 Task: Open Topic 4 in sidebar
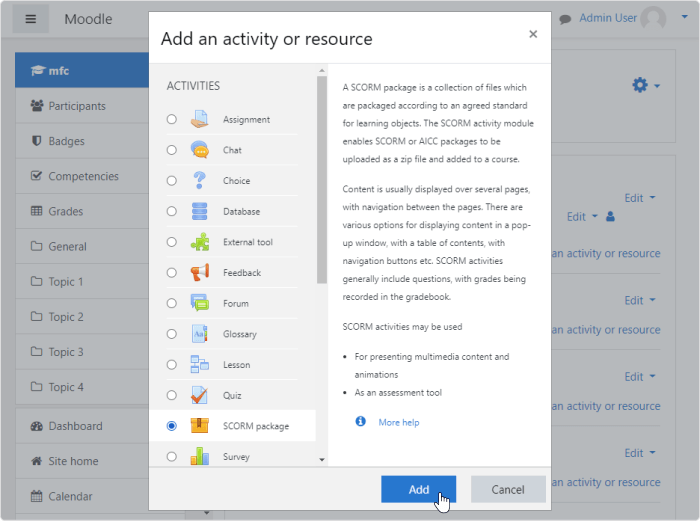coord(82,387)
